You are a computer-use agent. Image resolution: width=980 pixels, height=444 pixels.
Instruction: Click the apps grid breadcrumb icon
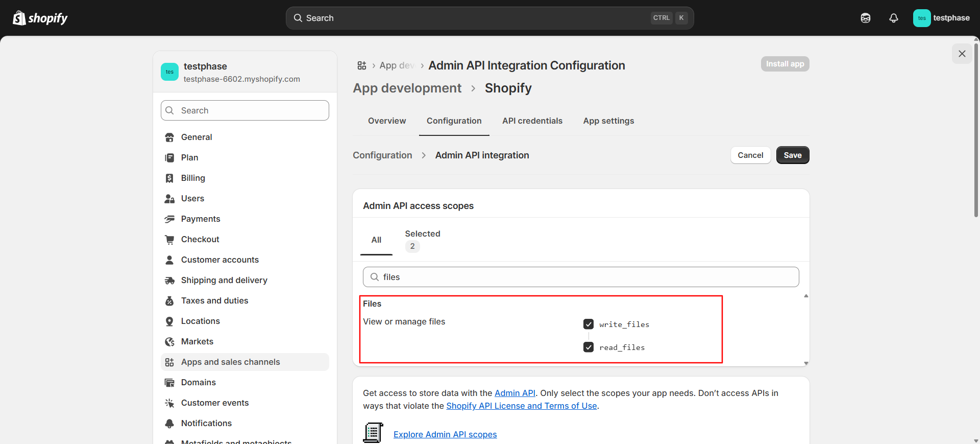point(362,65)
